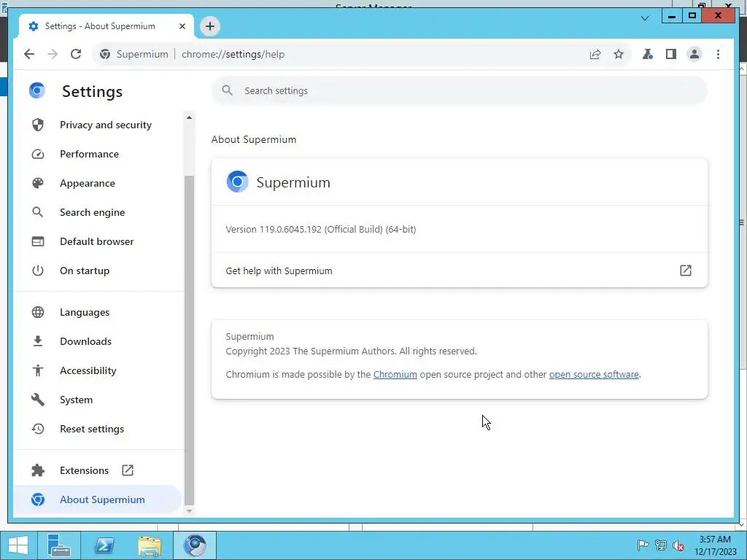
Task: Click the muted speaker tray icon
Action: pyautogui.click(x=678, y=545)
